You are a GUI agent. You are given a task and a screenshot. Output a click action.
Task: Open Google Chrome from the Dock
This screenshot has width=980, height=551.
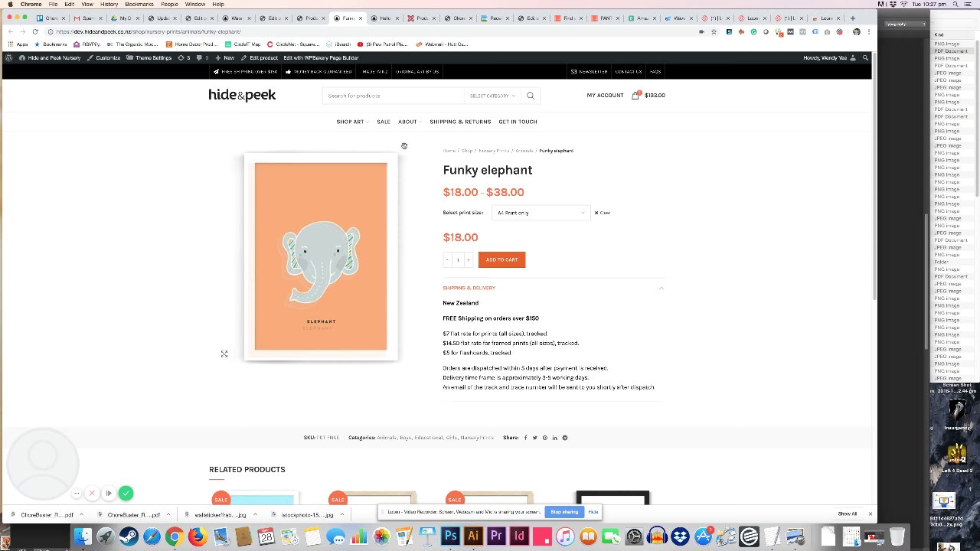[x=175, y=536]
